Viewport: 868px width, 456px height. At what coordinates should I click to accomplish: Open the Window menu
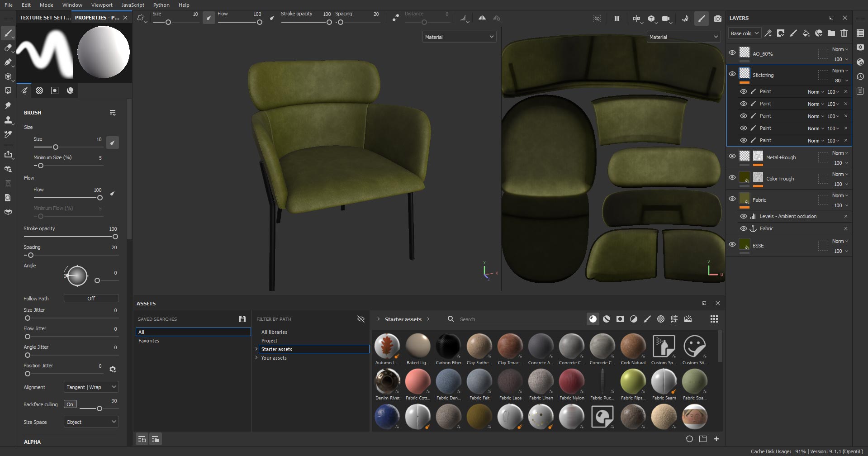pos(72,5)
